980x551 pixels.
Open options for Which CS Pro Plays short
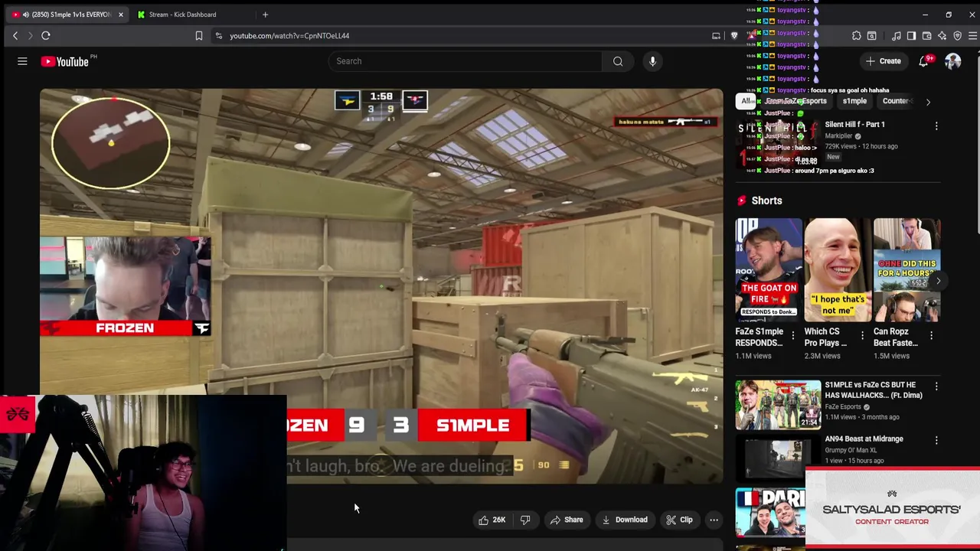862,335
